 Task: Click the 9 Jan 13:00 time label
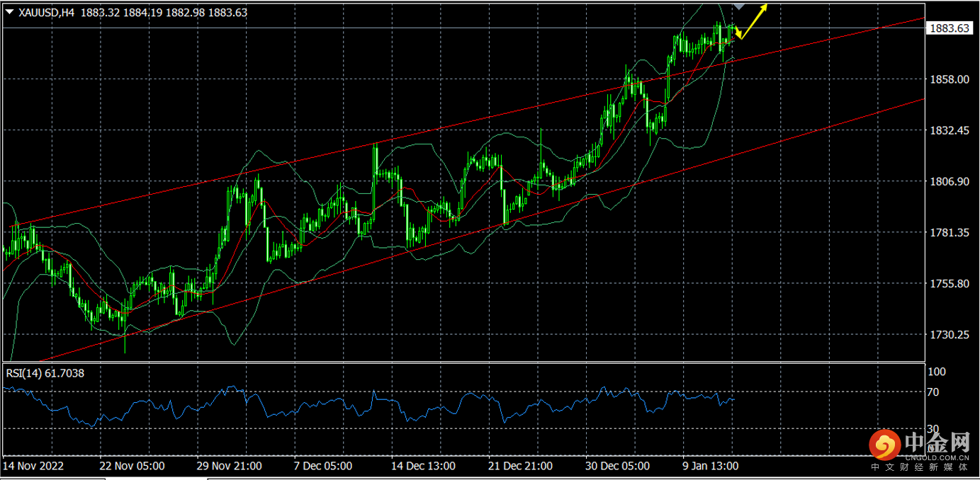coord(710,466)
